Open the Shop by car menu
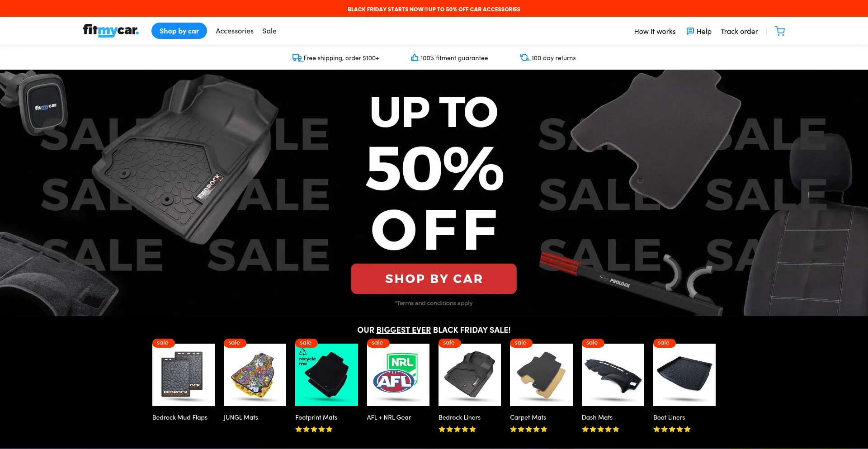This screenshot has width=868, height=449. click(x=179, y=31)
